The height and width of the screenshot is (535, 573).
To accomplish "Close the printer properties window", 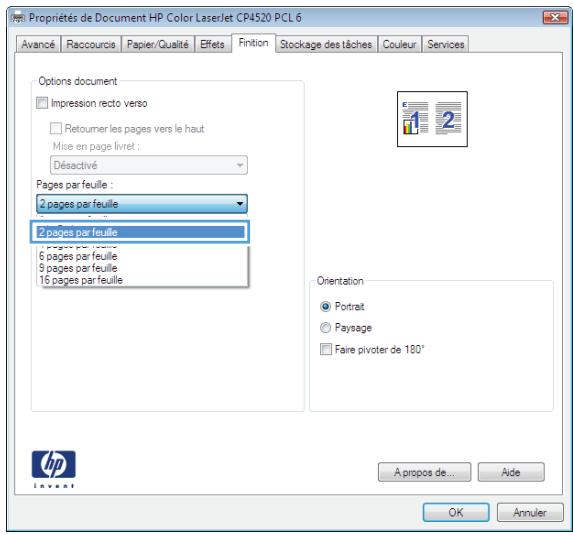I will tap(555, 17).
